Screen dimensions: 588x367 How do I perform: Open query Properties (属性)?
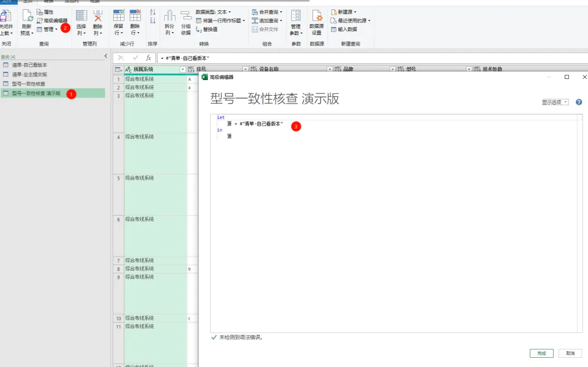[x=45, y=12]
